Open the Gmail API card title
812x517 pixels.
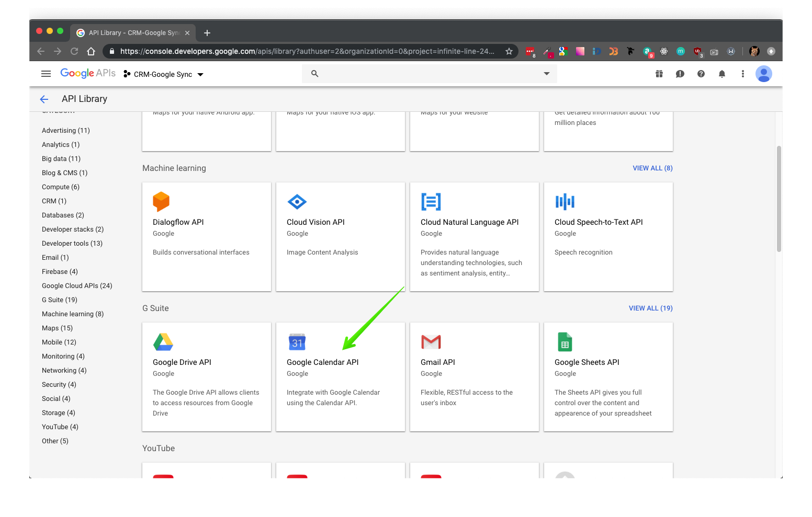tap(438, 362)
